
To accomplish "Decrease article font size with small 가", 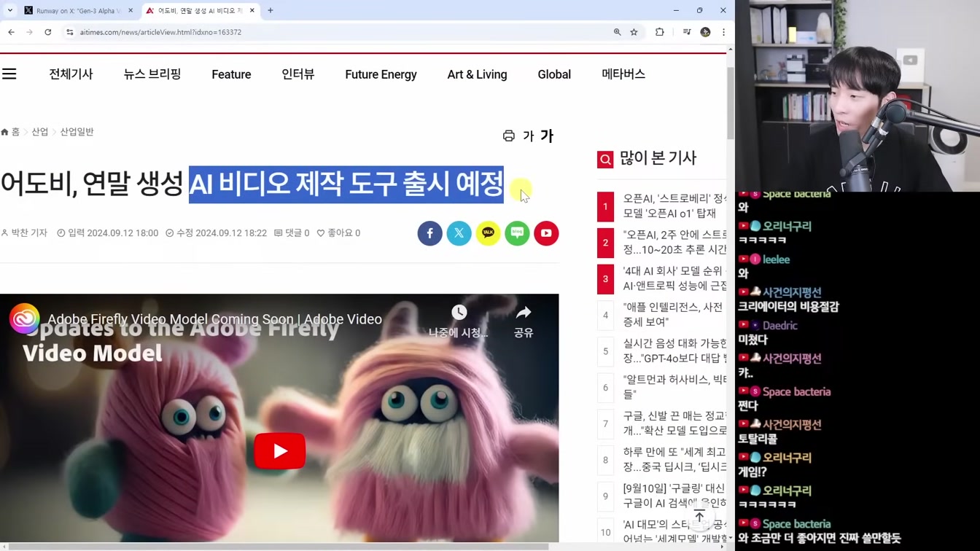I will tap(529, 136).
